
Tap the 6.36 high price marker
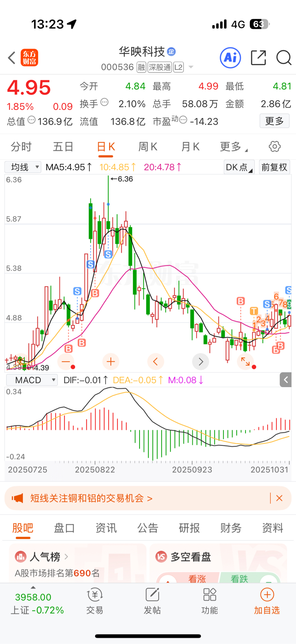(x=122, y=179)
